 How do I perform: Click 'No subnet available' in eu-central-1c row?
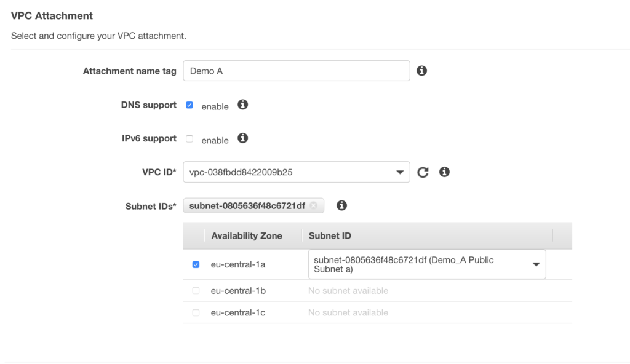[348, 312]
